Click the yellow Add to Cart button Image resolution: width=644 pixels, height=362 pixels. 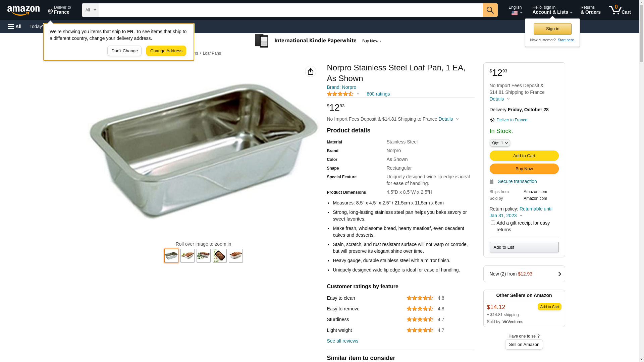(x=524, y=156)
